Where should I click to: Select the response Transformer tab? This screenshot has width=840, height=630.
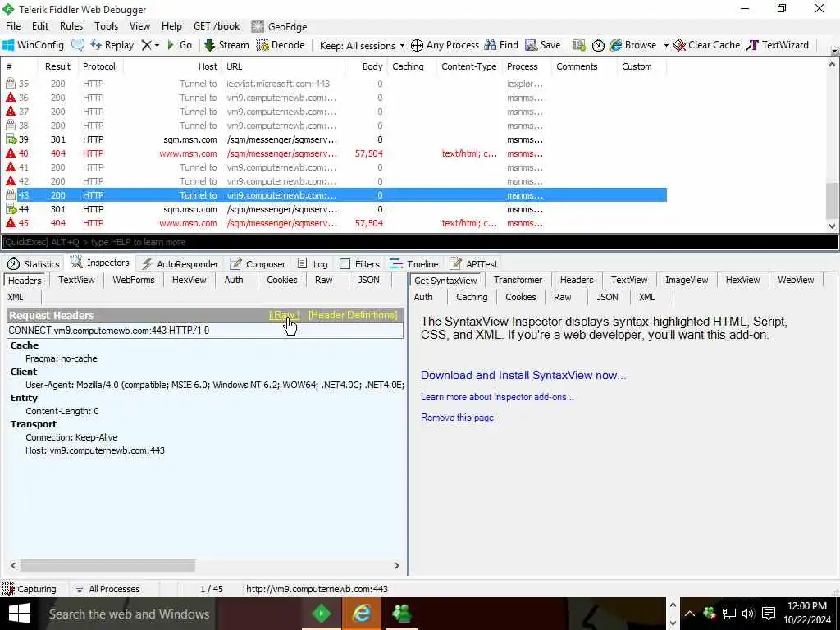click(x=518, y=280)
